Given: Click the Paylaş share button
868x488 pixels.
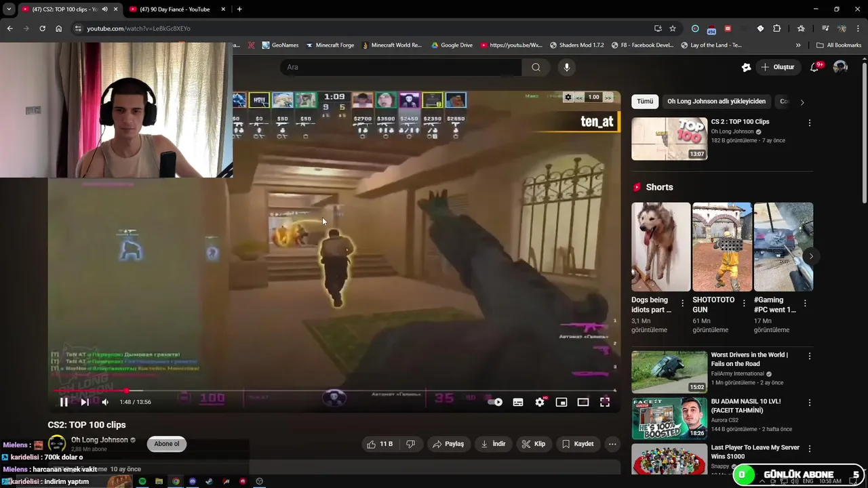Looking at the screenshot, I should [x=449, y=444].
